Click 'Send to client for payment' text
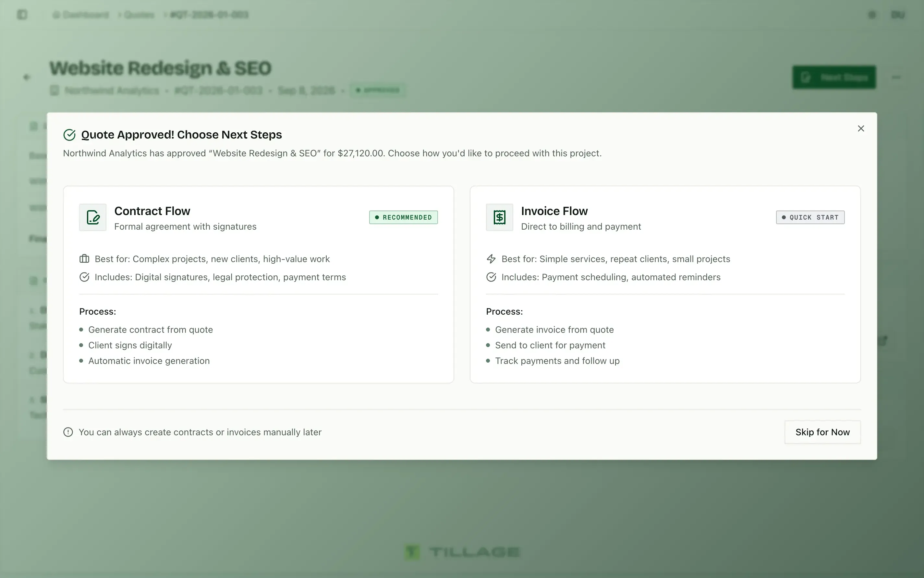This screenshot has width=924, height=578. pos(550,345)
